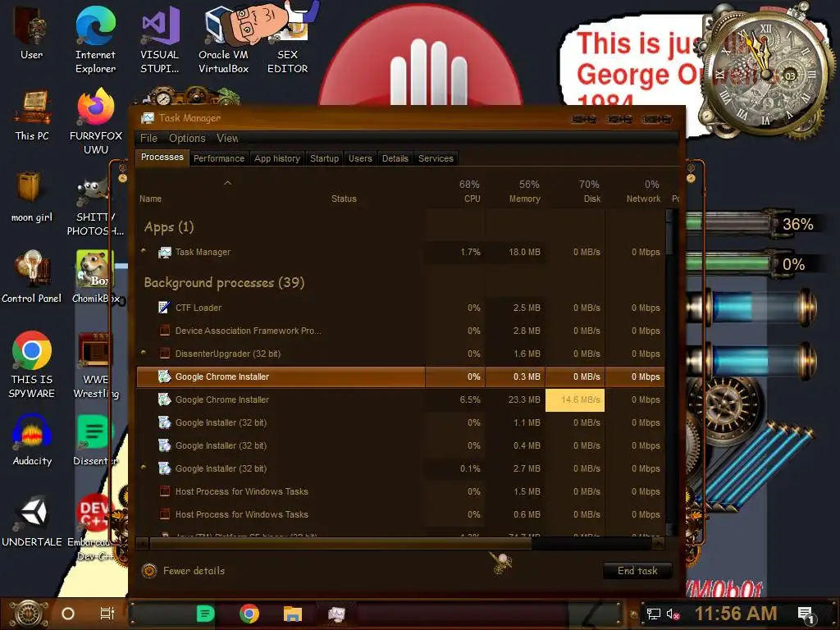Screen dimensions: 840x630
Task: Switch to the Users tab
Action: [360, 158]
